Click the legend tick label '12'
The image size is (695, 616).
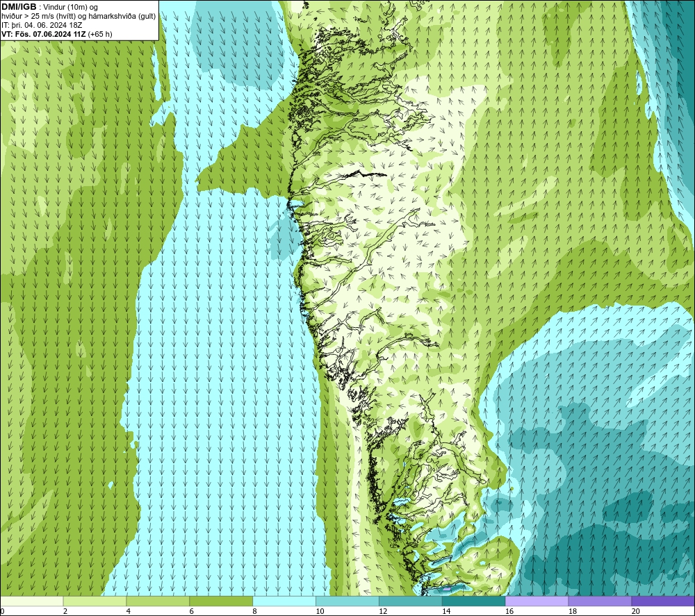383,611
